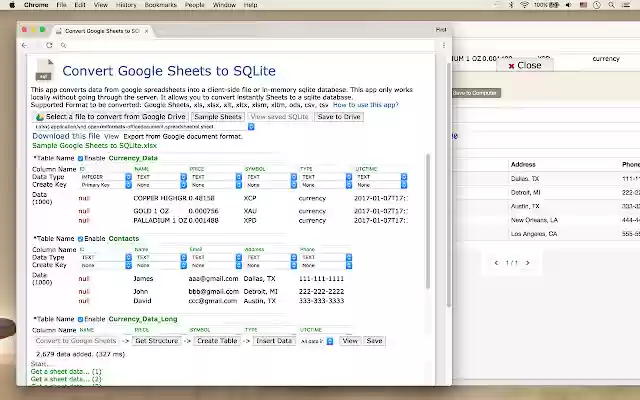The height and width of the screenshot is (400, 640).
Task: Reload the page in Chrome
Action: coord(49,45)
